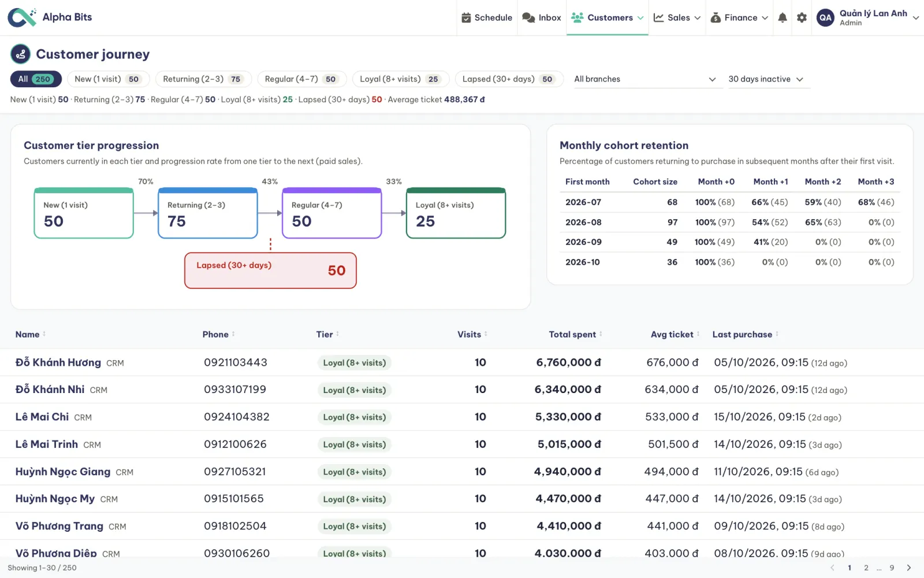
Task: Click the 2026-10 cohort row label
Action: click(x=583, y=262)
